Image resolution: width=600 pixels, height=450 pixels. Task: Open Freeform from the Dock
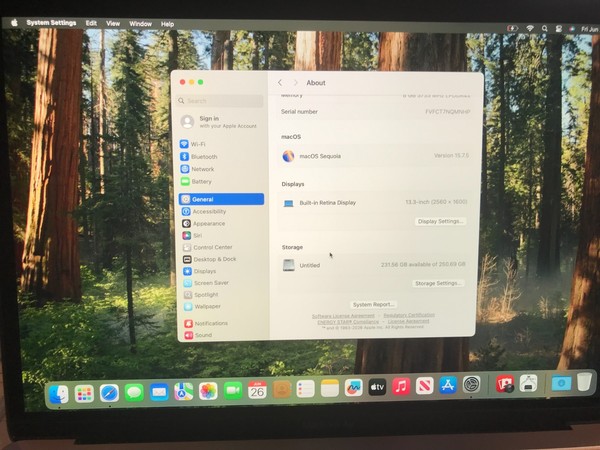pos(353,388)
